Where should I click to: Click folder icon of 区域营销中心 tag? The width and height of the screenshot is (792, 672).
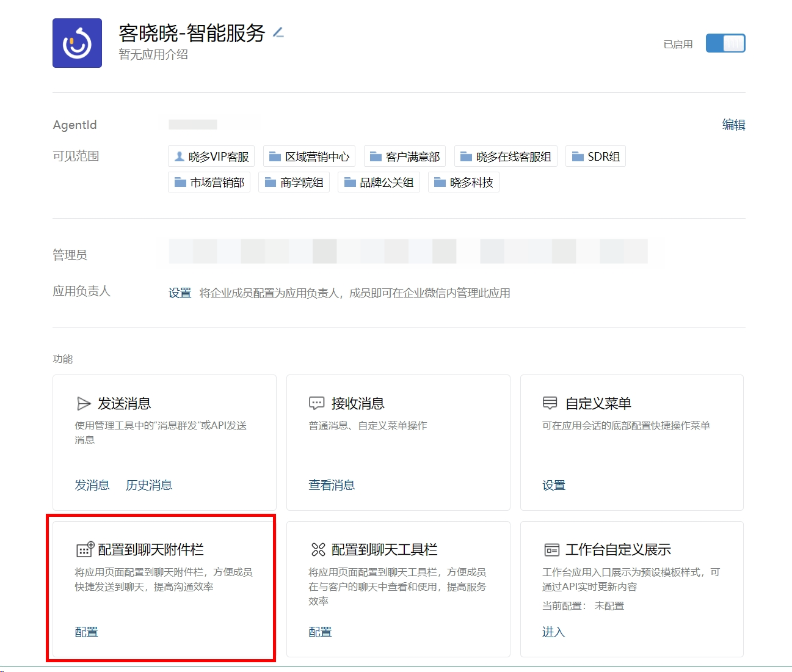[x=275, y=156]
